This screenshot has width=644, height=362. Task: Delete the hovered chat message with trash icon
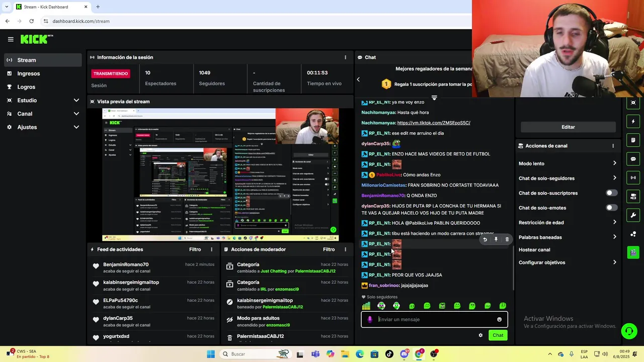click(x=507, y=240)
